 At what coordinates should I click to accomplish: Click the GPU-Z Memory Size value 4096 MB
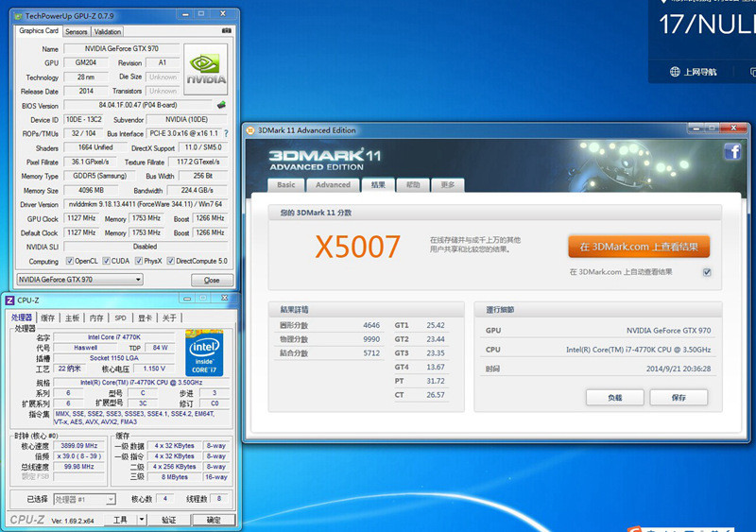(x=91, y=190)
